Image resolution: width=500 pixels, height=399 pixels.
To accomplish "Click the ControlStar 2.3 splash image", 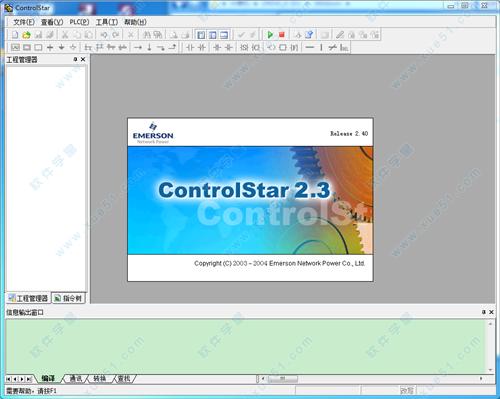I will point(250,200).
